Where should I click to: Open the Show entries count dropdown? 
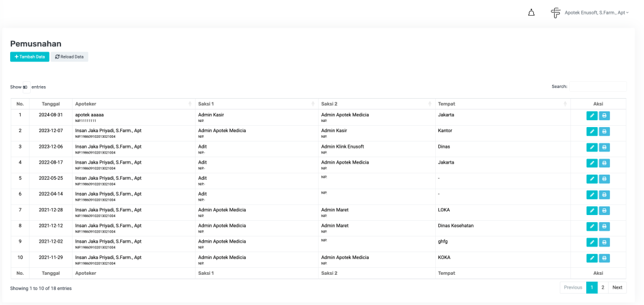(x=26, y=87)
